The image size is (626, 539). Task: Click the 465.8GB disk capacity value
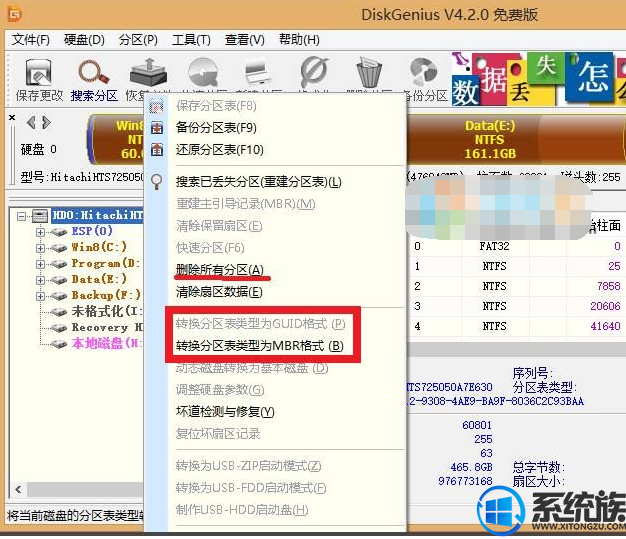point(471,467)
